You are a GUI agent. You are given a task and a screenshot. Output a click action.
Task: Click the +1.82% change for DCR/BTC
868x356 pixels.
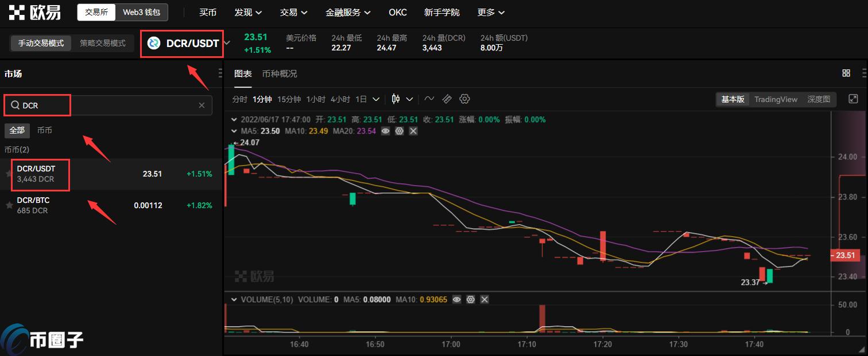(x=199, y=205)
